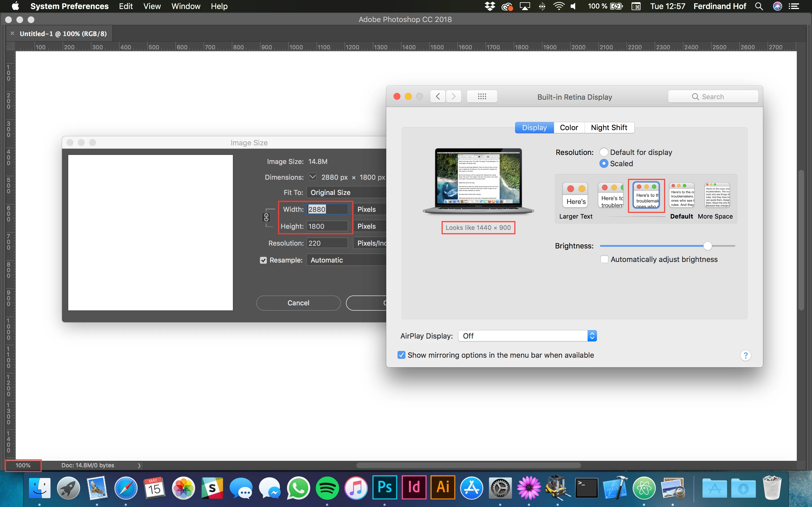The image size is (812, 507).
Task: Enable Automatically adjust brightness checkbox
Action: pos(604,259)
